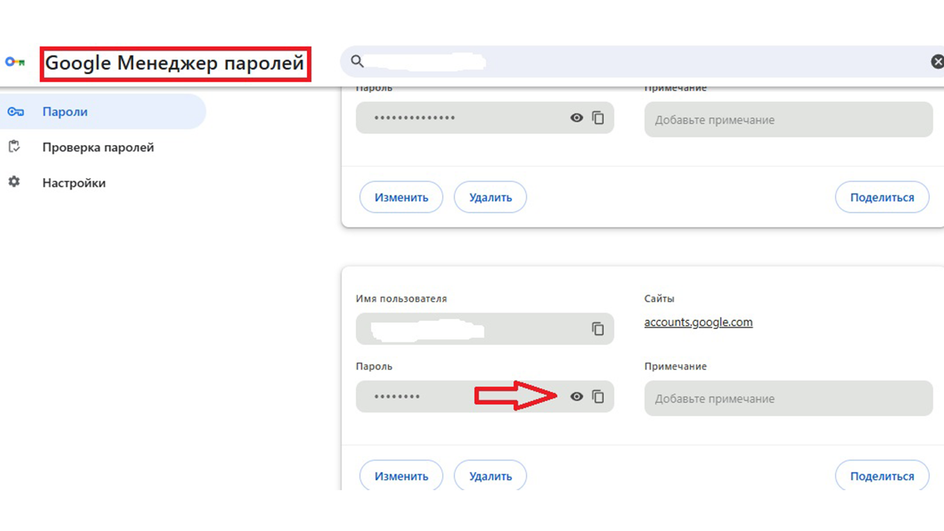Click the Имя пользователя username field
The image size is (944, 531).
point(485,329)
